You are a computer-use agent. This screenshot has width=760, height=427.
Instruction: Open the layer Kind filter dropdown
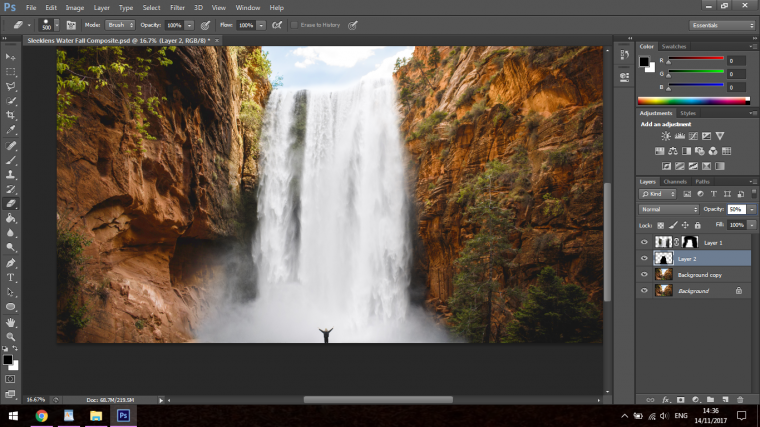pos(658,194)
